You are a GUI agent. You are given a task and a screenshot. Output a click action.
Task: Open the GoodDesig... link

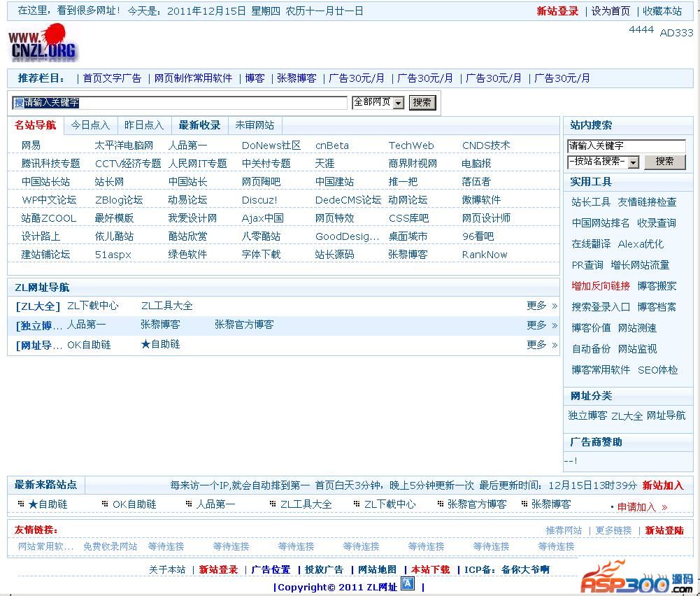pyautogui.click(x=348, y=236)
